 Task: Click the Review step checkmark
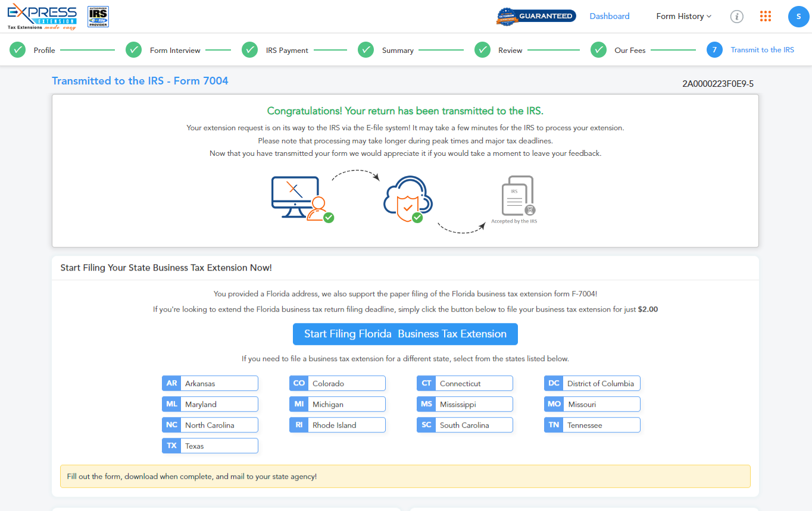point(482,50)
